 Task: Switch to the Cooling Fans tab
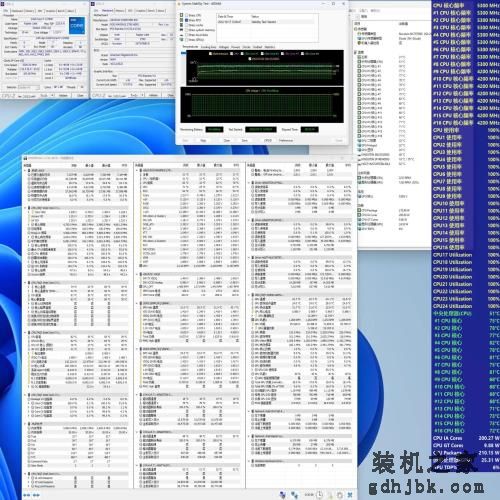[x=208, y=47]
